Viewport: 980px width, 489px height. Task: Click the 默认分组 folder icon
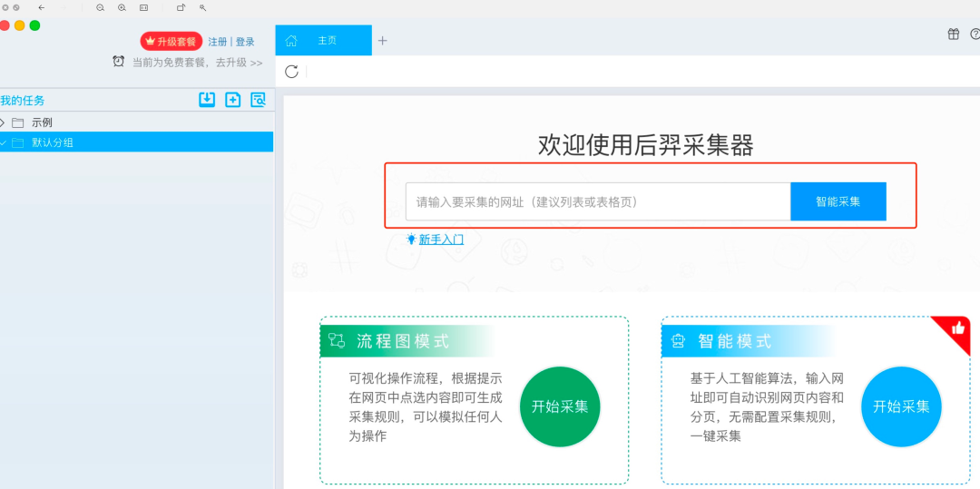point(17,142)
